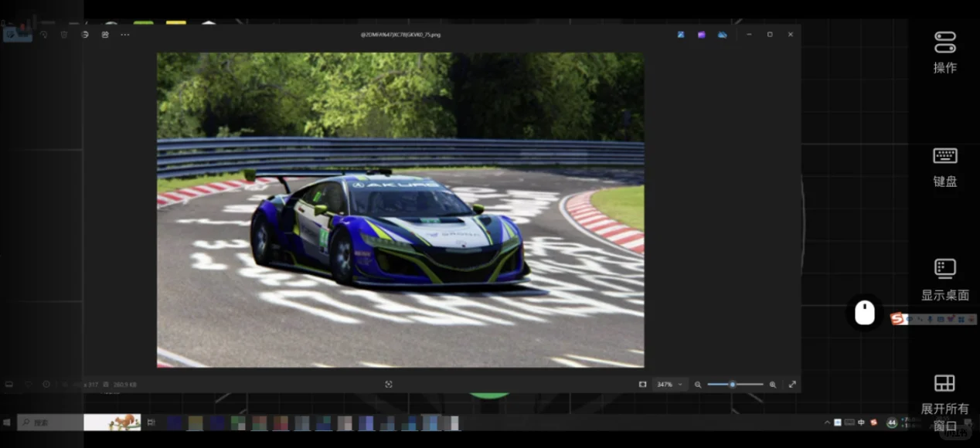Screen dimensions: 980x448
Task: Expand the system tray hidden icons
Action: coord(827,423)
